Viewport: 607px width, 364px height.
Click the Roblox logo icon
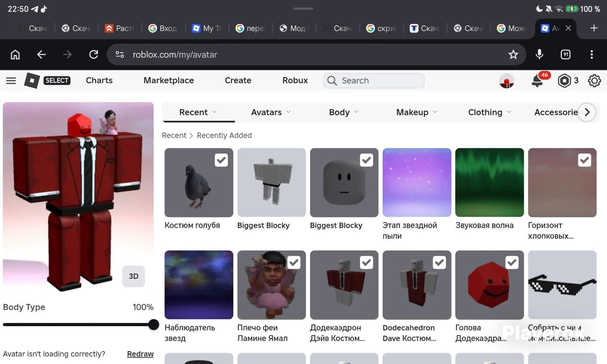32,80
